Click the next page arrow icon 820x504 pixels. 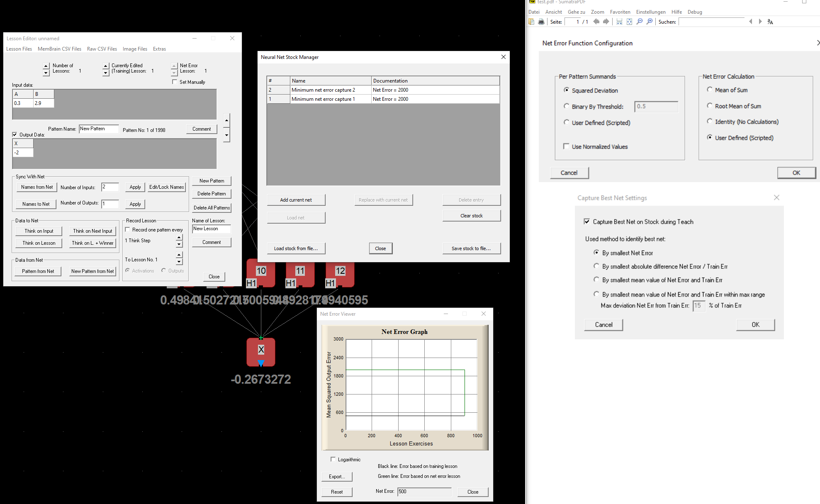click(x=606, y=22)
